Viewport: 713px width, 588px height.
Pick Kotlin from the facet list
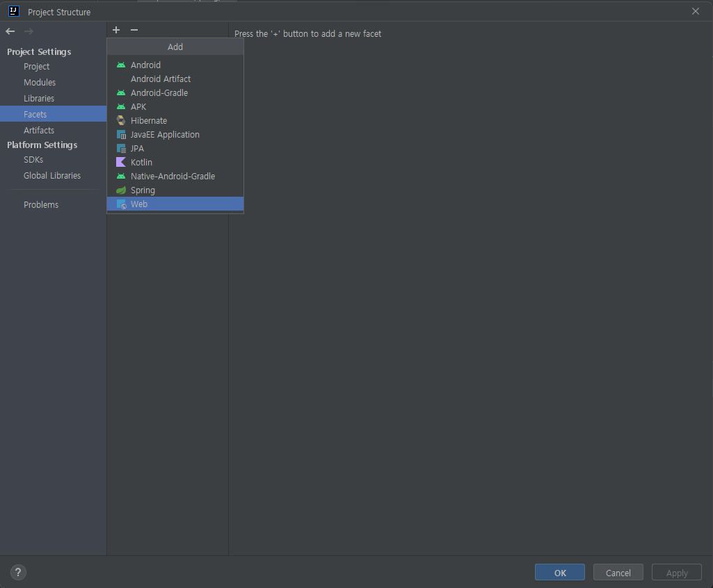click(175, 162)
